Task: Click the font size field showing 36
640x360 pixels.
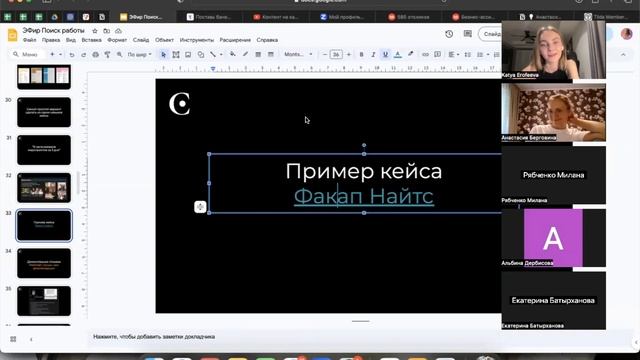Action: tap(336, 54)
